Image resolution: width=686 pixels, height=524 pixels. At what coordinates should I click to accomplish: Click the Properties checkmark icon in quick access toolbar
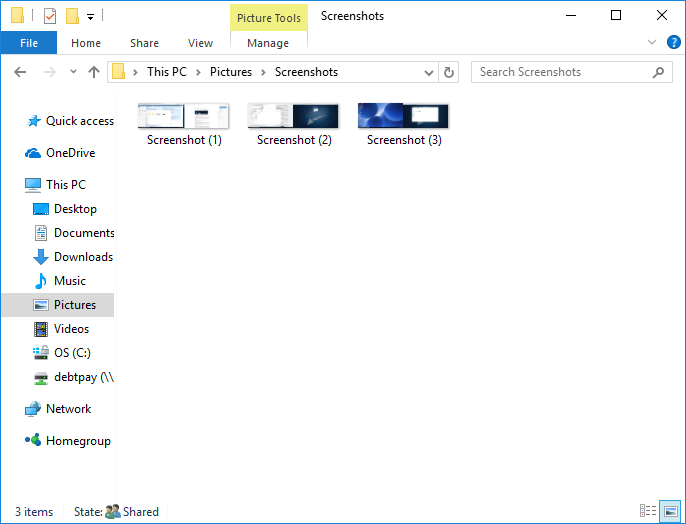click(50, 17)
